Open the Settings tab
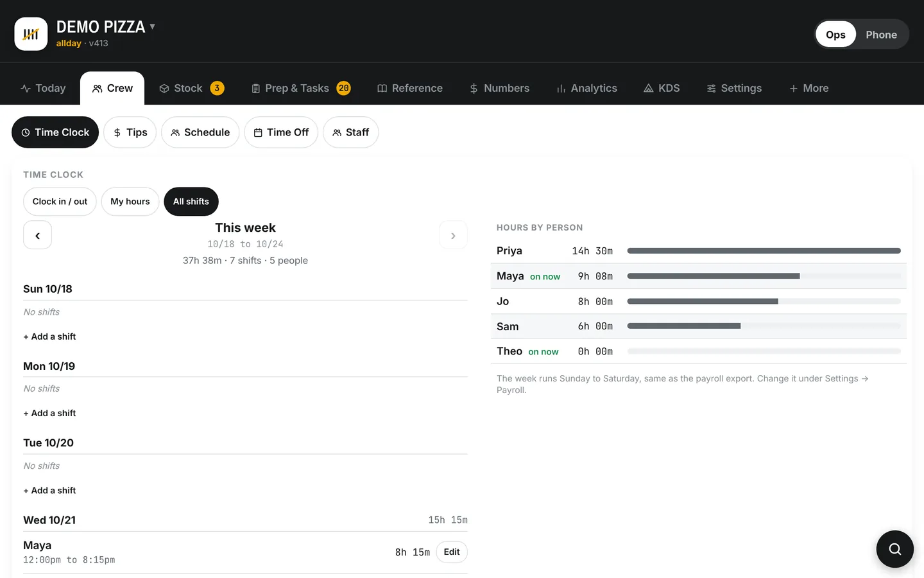The width and height of the screenshot is (924, 578). coord(734,88)
